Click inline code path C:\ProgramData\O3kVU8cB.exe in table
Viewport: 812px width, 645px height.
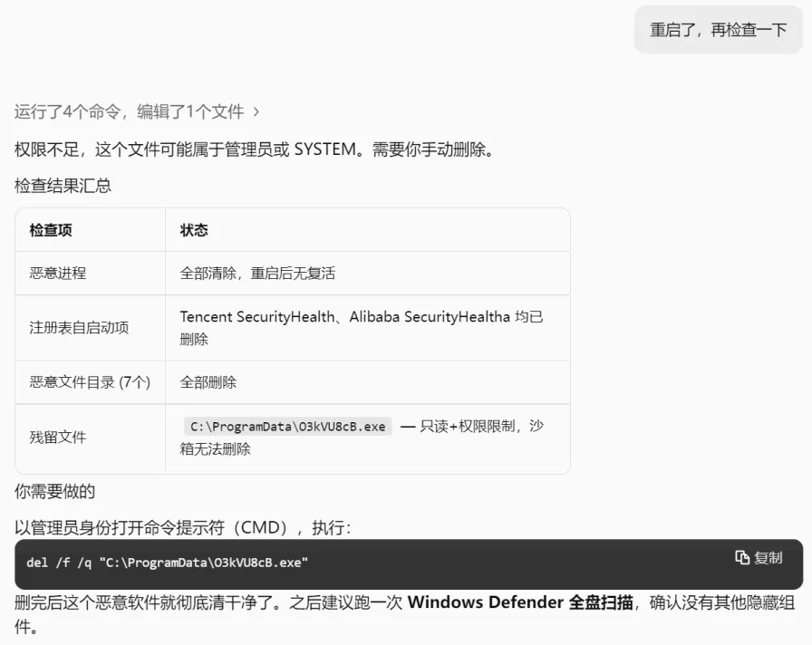pyautogui.click(x=288, y=427)
